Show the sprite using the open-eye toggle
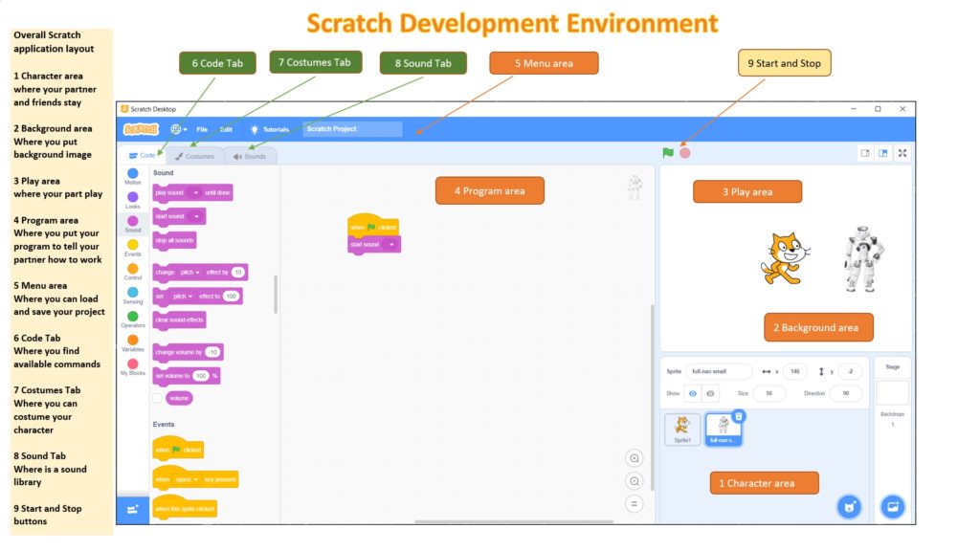This screenshot has width=980, height=551. (693, 393)
